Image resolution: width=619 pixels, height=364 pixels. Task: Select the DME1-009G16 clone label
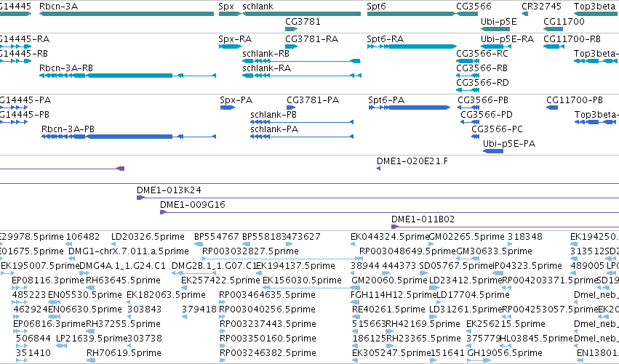coord(193,205)
